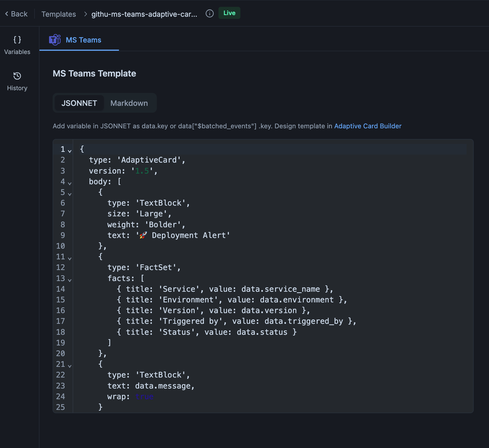Collapse the fold arrow at line 21

[x=70, y=366]
